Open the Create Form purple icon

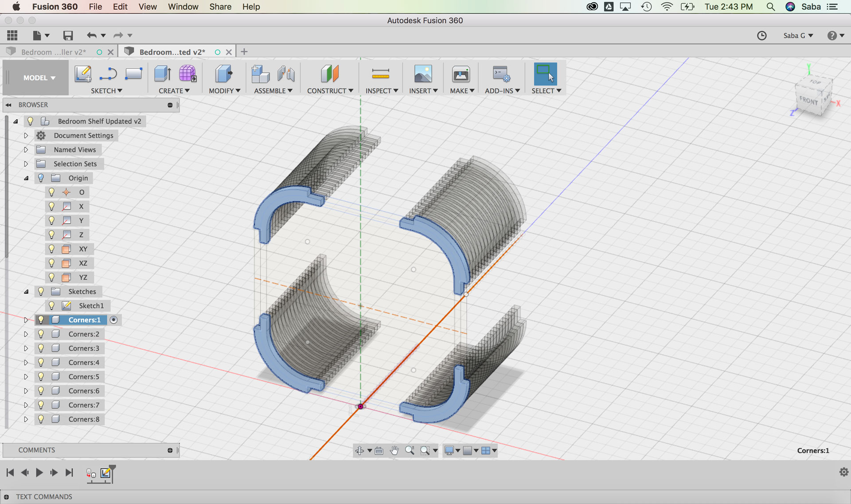[x=187, y=74]
